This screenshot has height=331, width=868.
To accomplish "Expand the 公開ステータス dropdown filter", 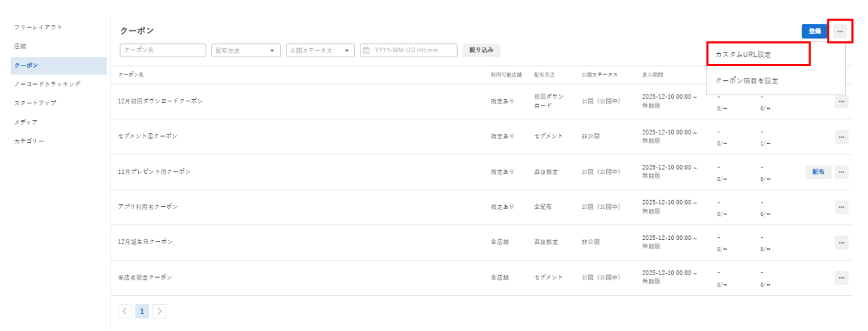I will click(320, 50).
